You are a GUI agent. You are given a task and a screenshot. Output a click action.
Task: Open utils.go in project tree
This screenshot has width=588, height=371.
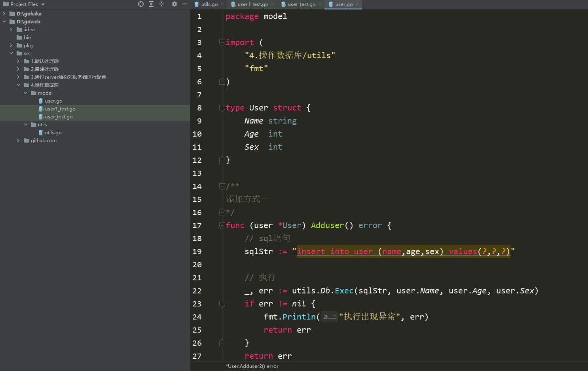(53, 133)
